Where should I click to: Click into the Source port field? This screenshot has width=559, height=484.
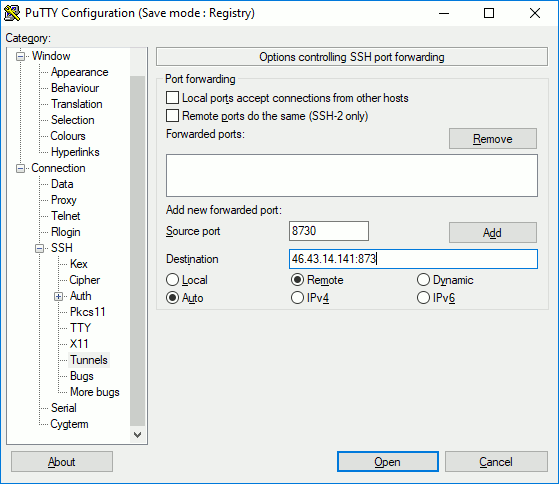click(329, 231)
